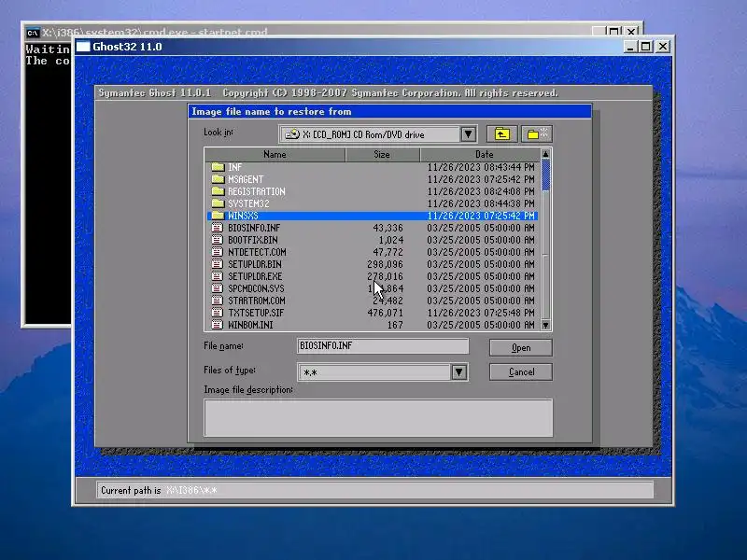Click the SYSTEM32 folder icon
This screenshot has width=747, height=560.
tap(218, 203)
